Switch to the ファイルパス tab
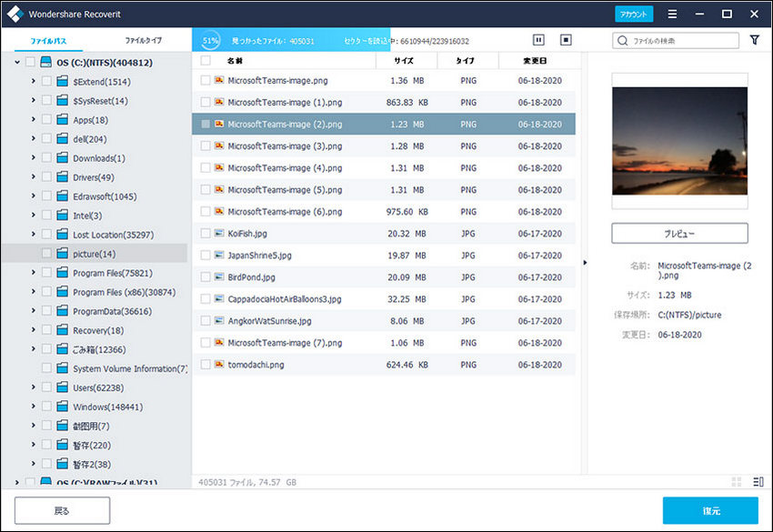Viewport: 773px width, 532px height. click(48, 40)
